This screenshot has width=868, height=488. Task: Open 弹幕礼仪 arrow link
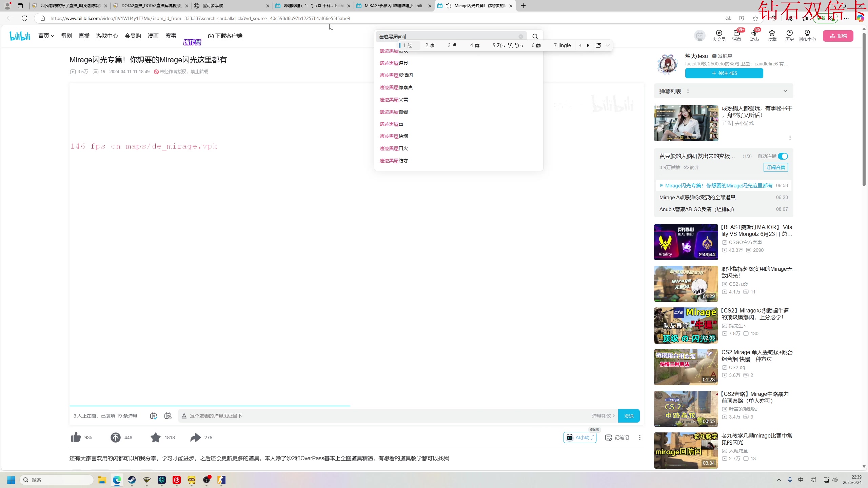pyautogui.click(x=604, y=416)
